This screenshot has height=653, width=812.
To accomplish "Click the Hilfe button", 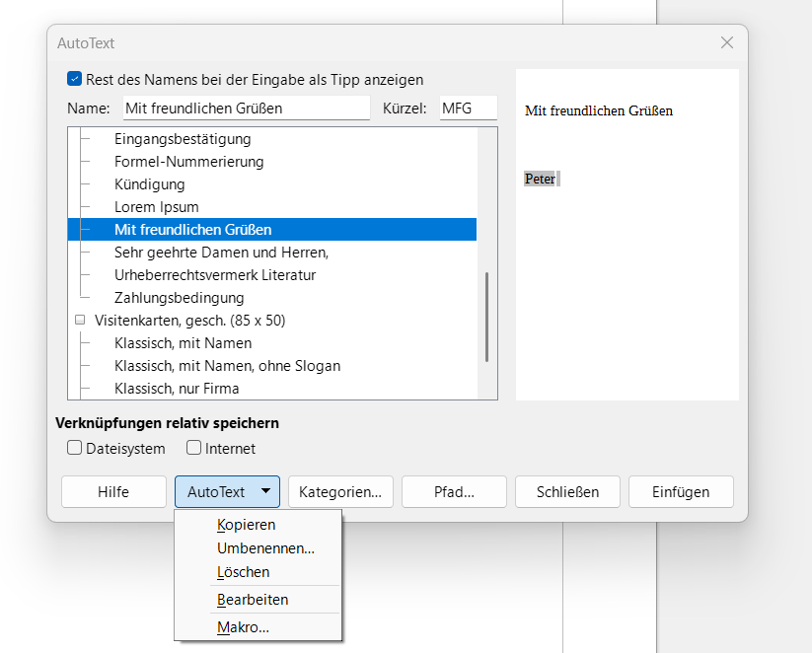I will [113, 492].
